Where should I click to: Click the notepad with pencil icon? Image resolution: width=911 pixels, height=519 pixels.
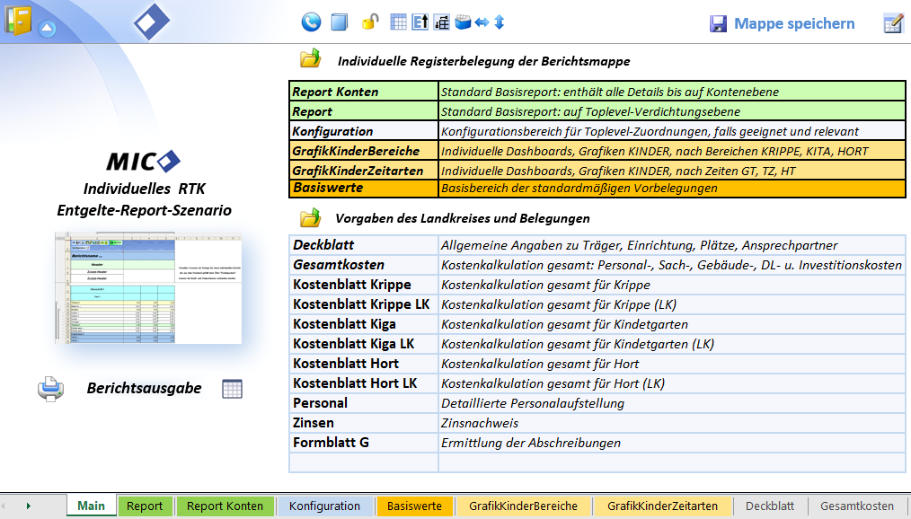(893, 23)
